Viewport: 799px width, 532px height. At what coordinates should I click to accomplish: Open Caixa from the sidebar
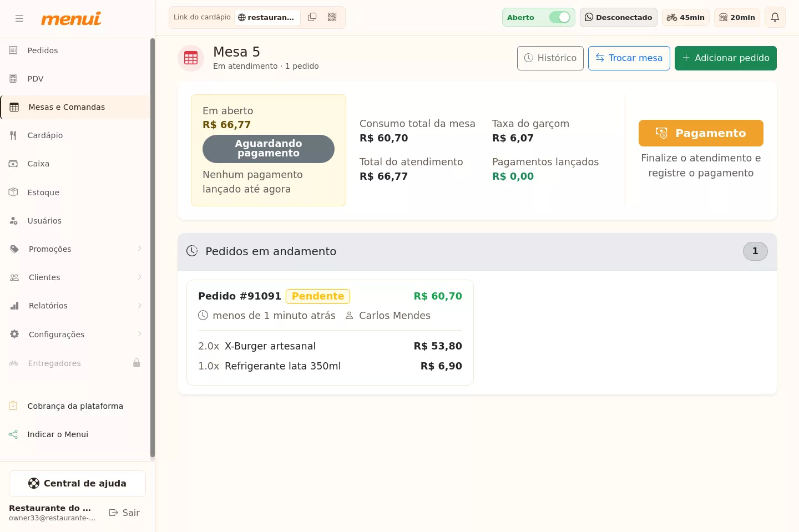point(75,164)
